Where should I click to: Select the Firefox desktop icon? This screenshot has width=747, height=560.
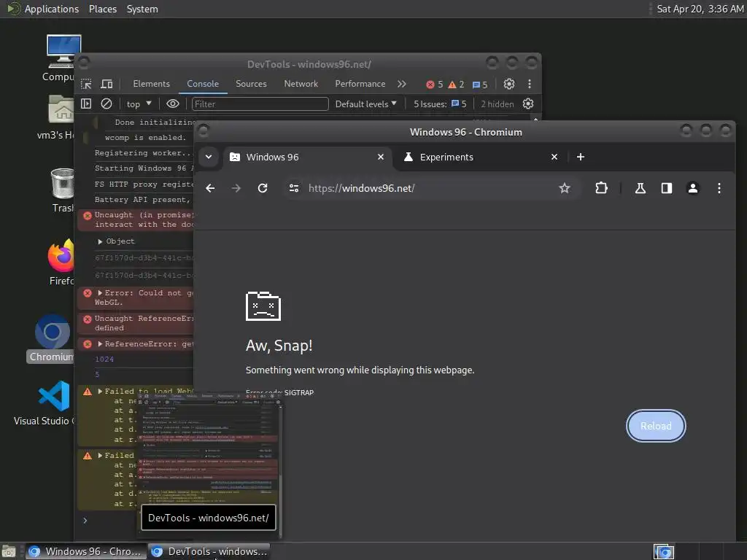[x=61, y=262]
